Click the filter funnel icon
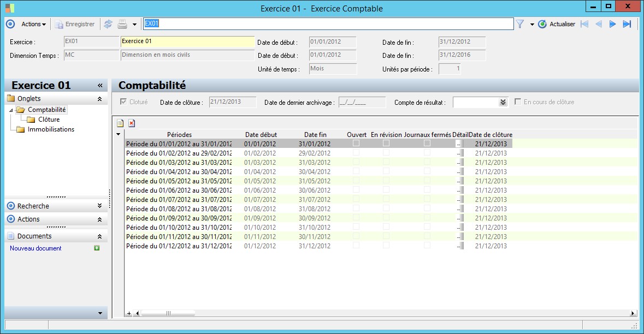Image resolution: width=644 pixels, height=334 pixels. tap(520, 24)
